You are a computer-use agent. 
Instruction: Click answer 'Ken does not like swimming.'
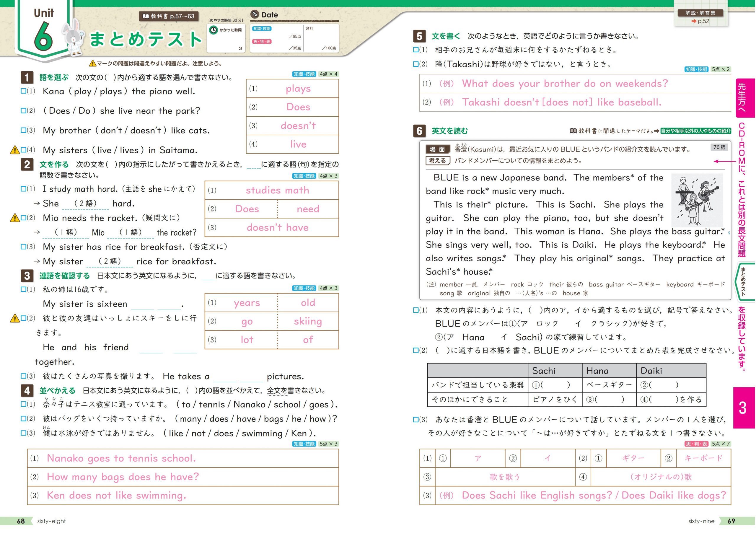pyautogui.click(x=116, y=495)
